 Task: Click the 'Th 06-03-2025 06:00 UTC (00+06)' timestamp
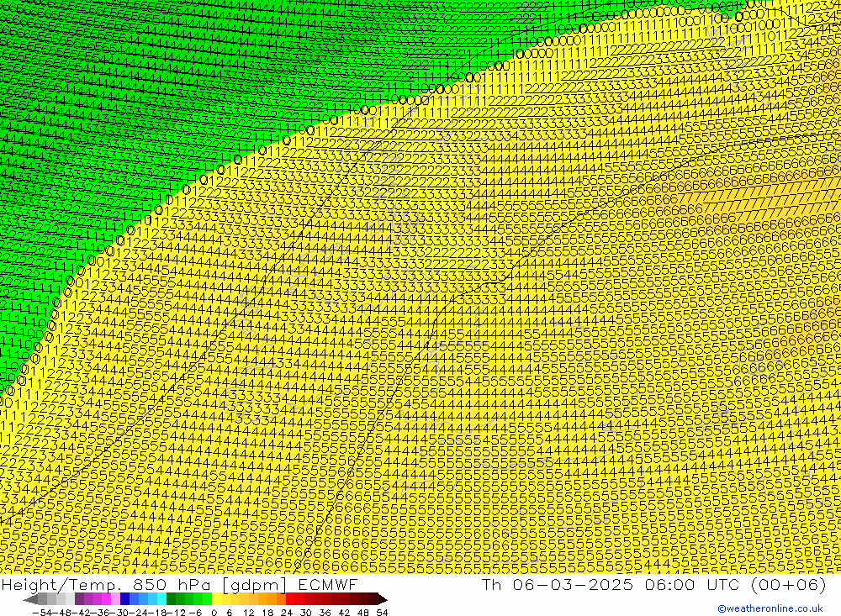pos(653,584)
